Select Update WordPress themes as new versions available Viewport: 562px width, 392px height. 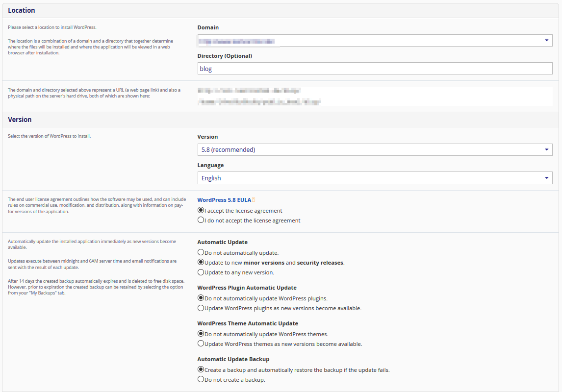click(x=201, y=343)
